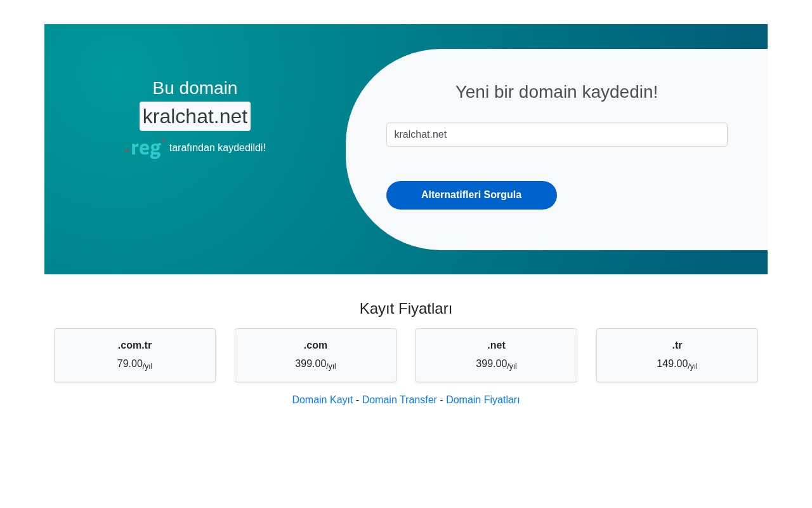
Task: Click the Yeni bir domain kaydedin heading
Action: (556, 92)
